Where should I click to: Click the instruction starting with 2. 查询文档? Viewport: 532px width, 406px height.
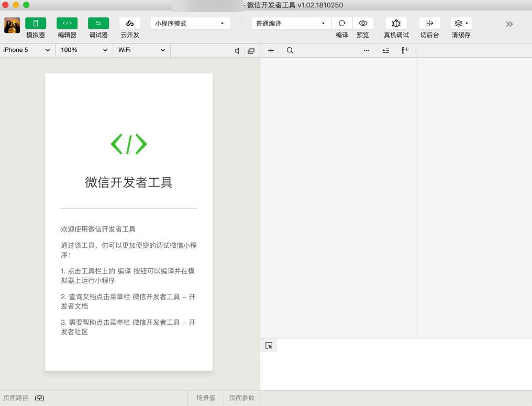(128, 301)
